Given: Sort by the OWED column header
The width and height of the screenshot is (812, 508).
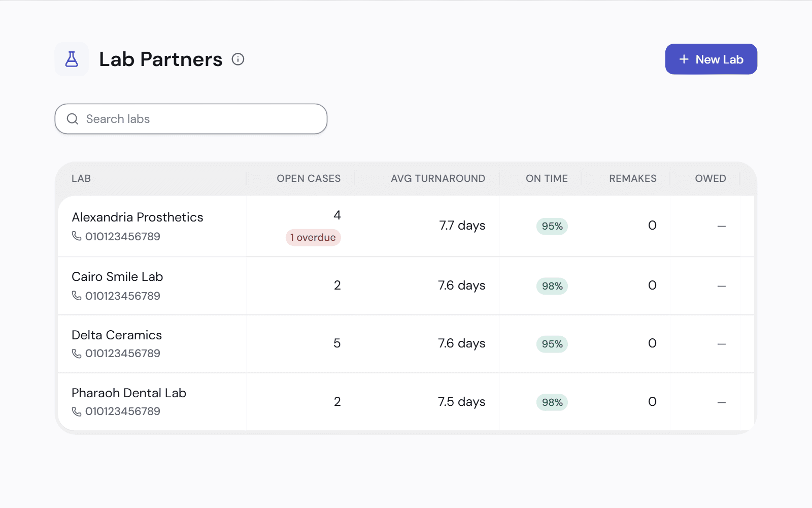Looking at the screenshot, I should pos(710,178).
